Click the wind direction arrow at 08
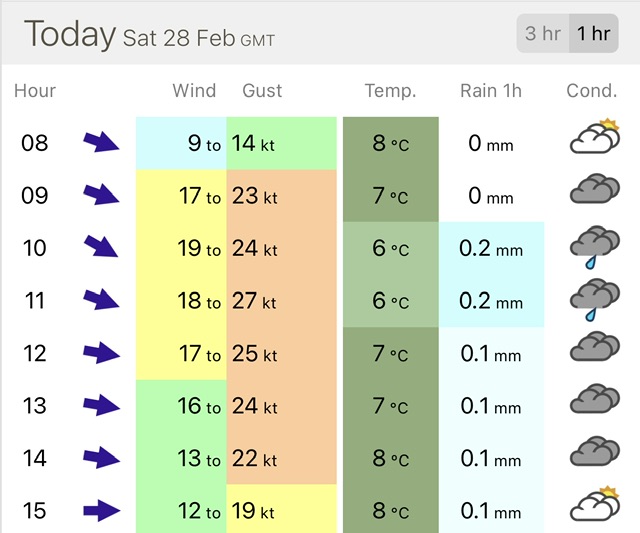This screenshot has height=533, width=640. pos(101,143)
